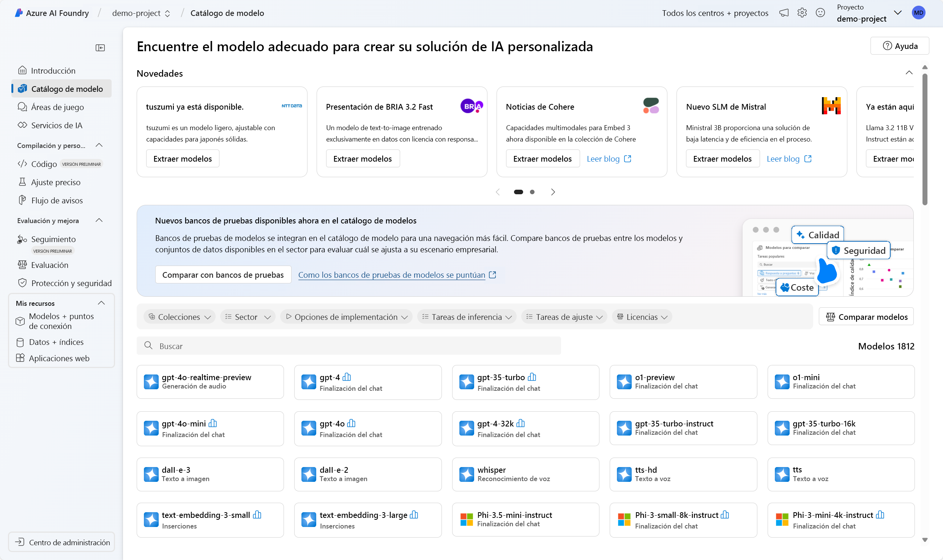The image size is (943, 560).
Task: Click the Comparar modelos icon
Action: [x=830, y=316]
